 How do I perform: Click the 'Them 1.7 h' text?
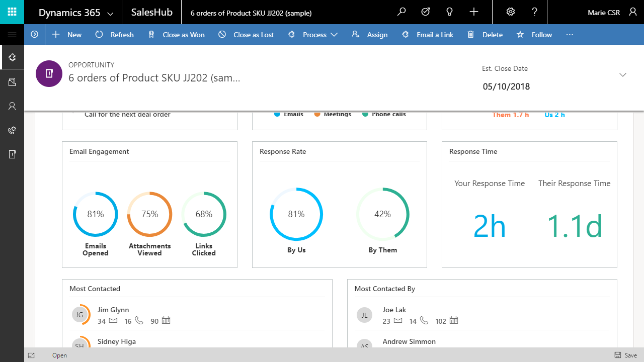[511, 115]
